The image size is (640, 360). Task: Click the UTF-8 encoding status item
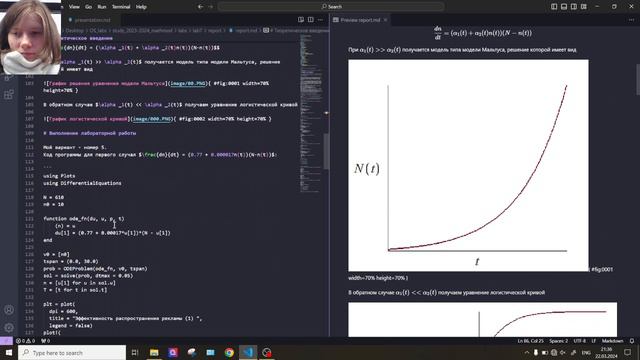coord(580,341)
